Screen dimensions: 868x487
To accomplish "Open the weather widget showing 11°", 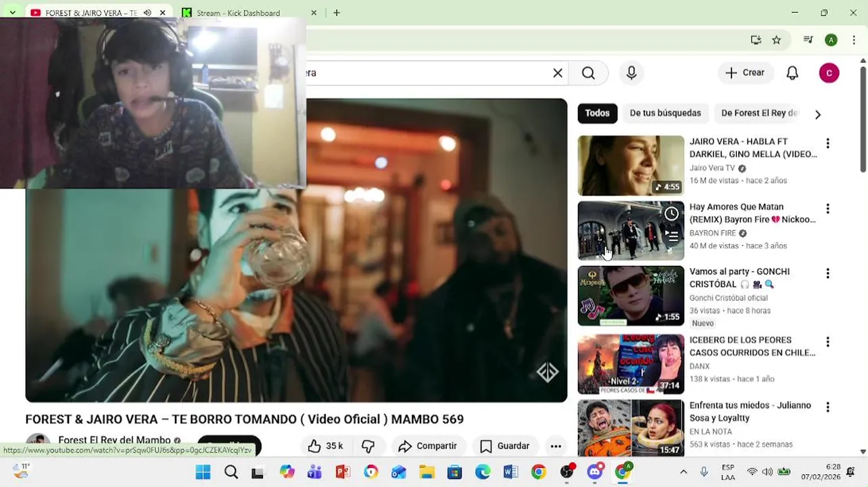I will coord(22,471).
